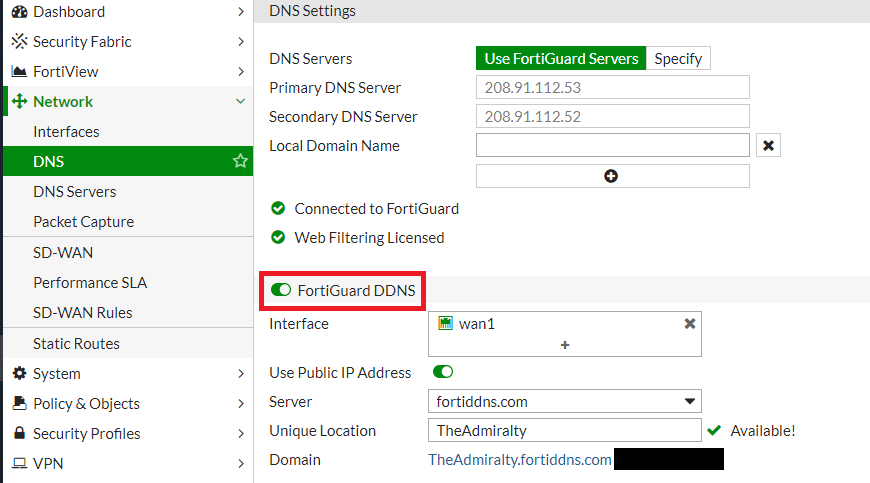870x483 pixels.
Task: Click the FortiView menu label
Action: (x=65, y=72)
